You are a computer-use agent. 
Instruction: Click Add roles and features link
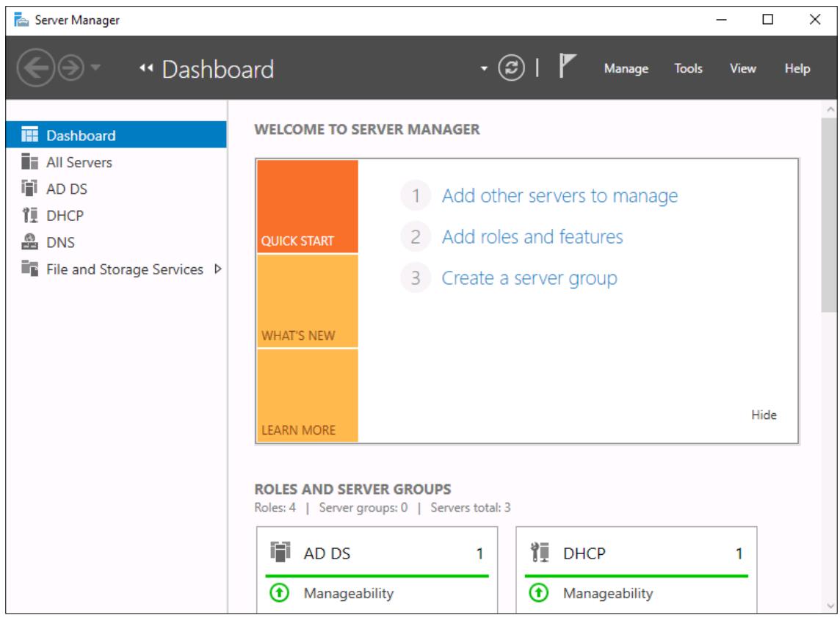click(532, 236)
